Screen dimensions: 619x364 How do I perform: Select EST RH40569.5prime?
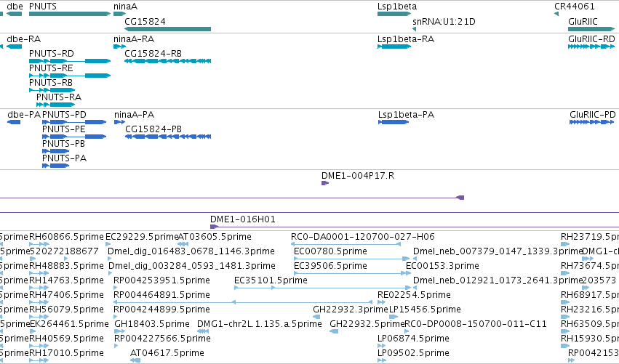coord(66,339)
